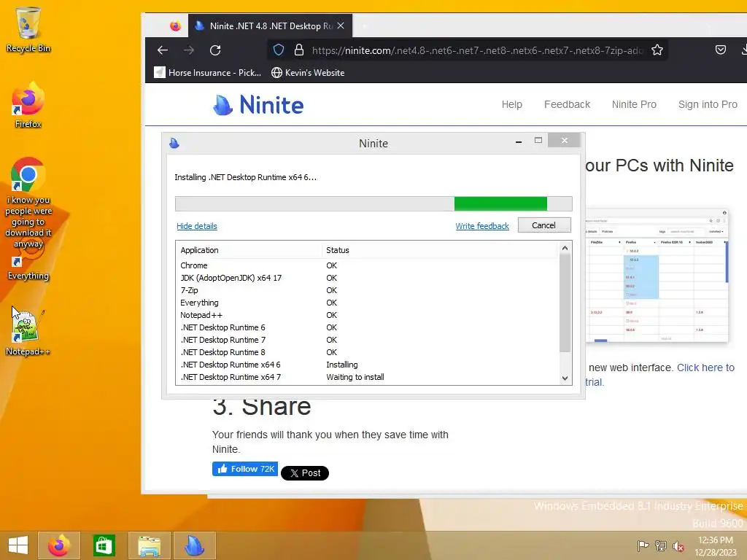The height and width of the screenshot is (560, 747).
Task: Click the Firefox forward arrow
Action: click(189, 50)
